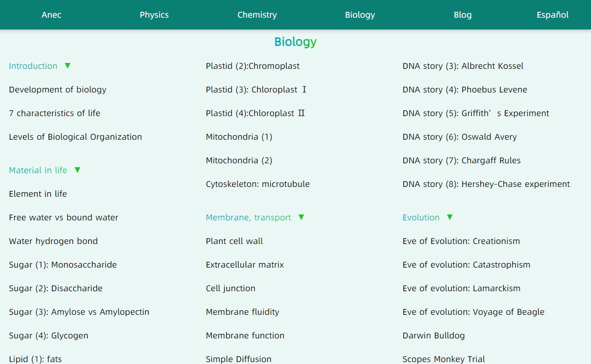Open Mitochondria (2) article
Viewport: 591px width, 364px height.
[239, 160]
